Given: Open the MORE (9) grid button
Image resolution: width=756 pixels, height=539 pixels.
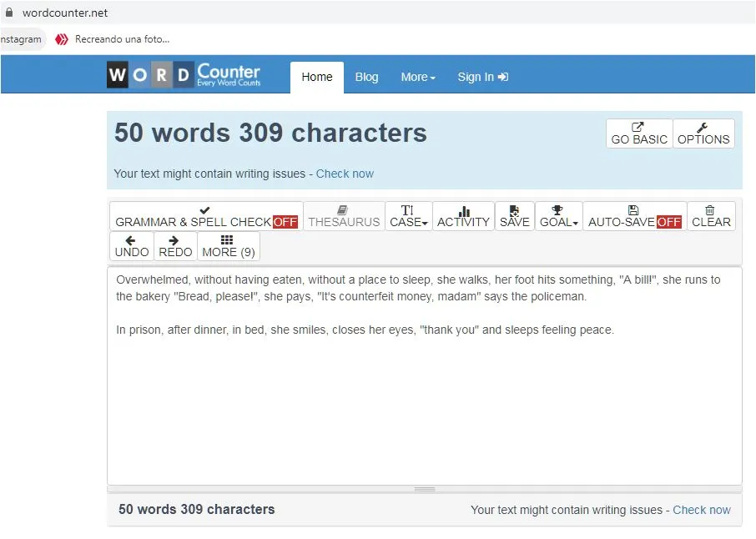Looking at the screenshot, I should pyautogui.click(x=229, y=246).
